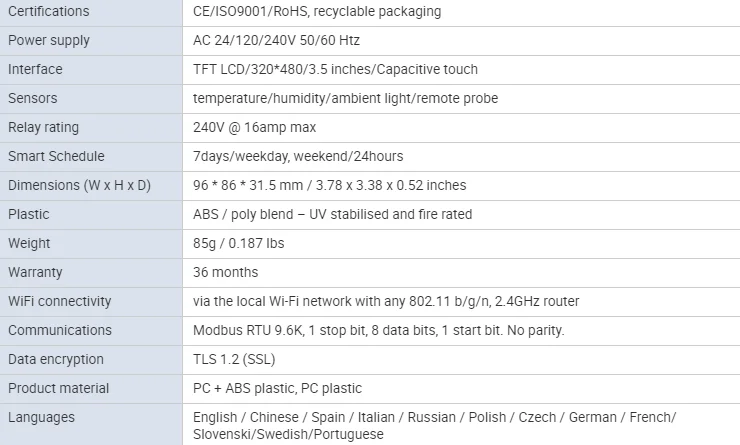Click the temperature/humidity sensors value text

pos(345,99)
